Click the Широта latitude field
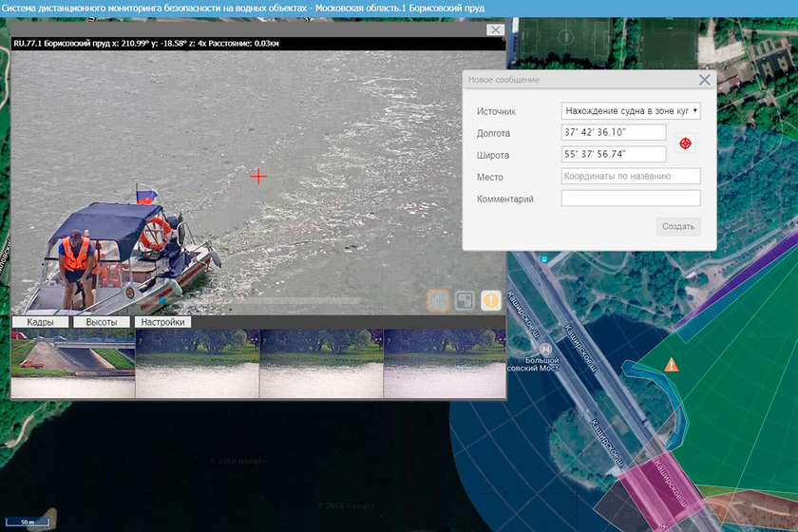The image size is (798, 532). point(614,155)
